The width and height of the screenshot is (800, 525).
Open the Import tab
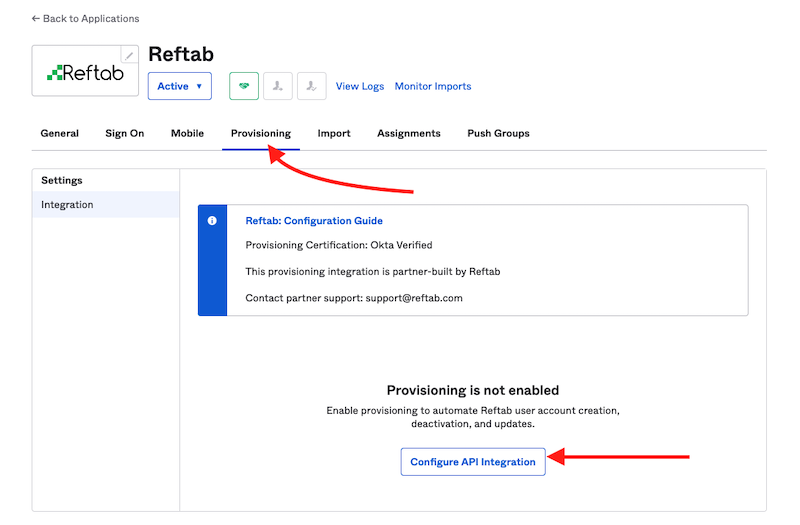[x=334, y=133]
